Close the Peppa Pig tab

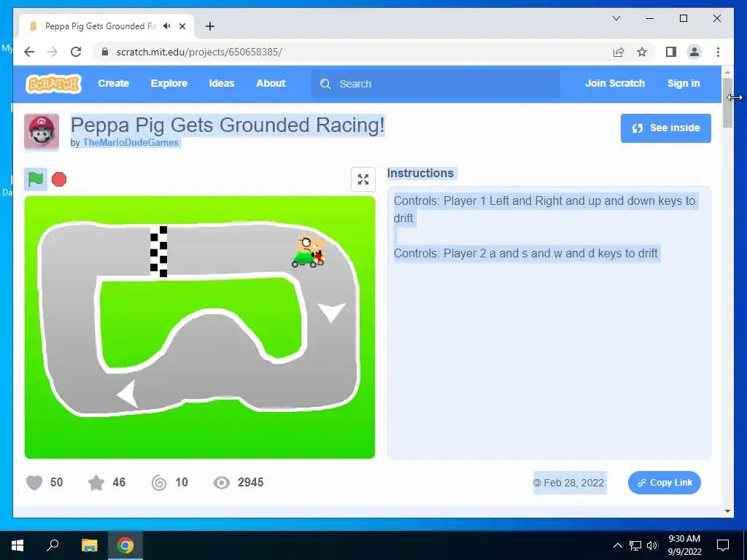click(182, 26)
